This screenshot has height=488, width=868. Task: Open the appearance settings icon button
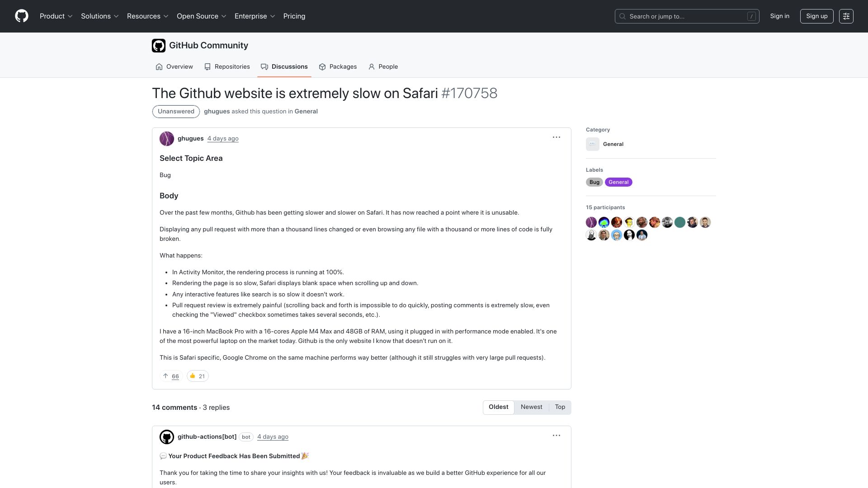pos(846,16)
